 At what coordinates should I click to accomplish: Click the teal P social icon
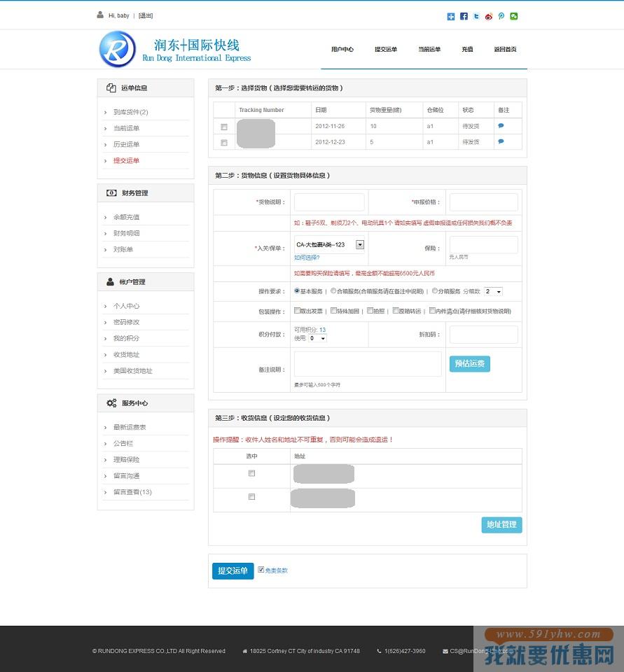[501, 16]
